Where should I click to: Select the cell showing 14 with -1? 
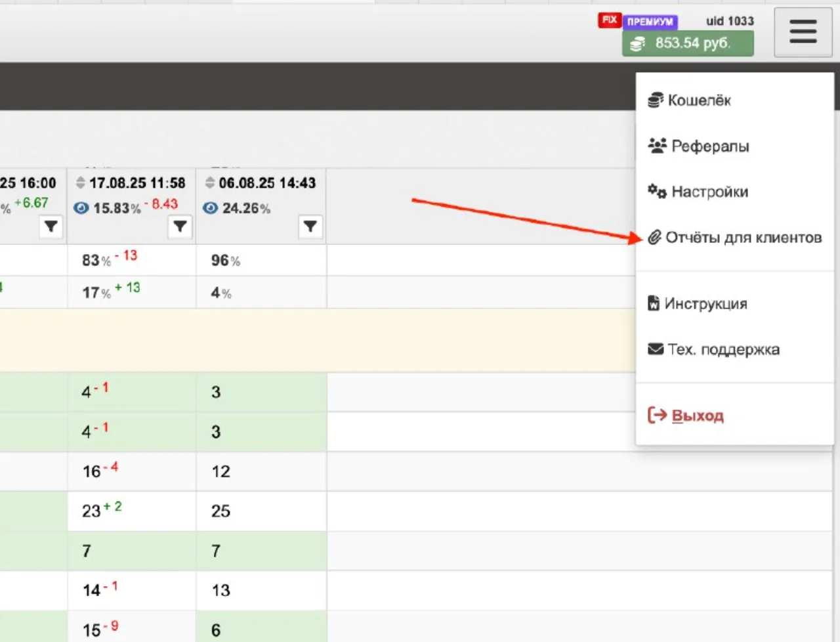(132, 590)
